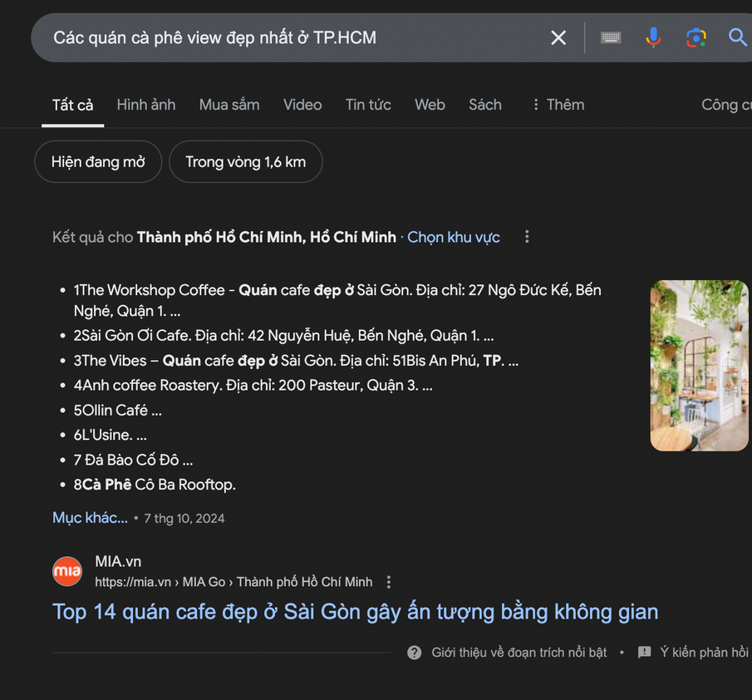Open three-dot menu next to MIA.vn URL

pos(388,582)
